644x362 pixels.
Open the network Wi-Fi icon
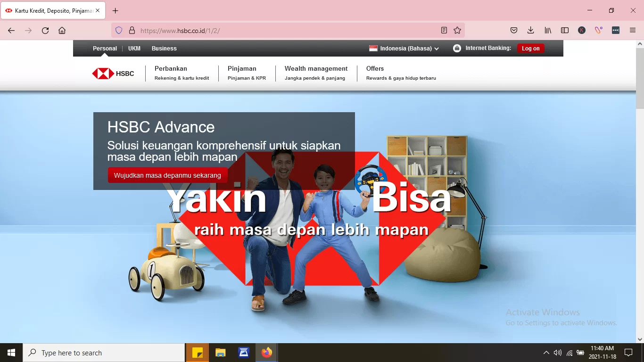[570, 353]
